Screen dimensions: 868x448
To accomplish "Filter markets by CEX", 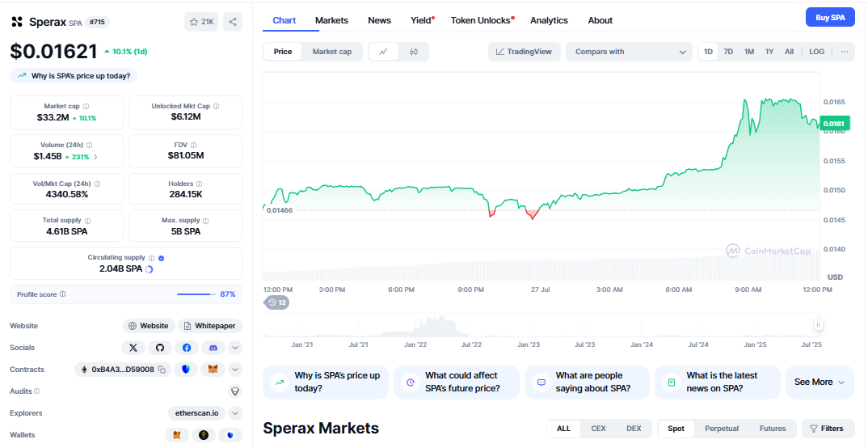I will 598,428.
